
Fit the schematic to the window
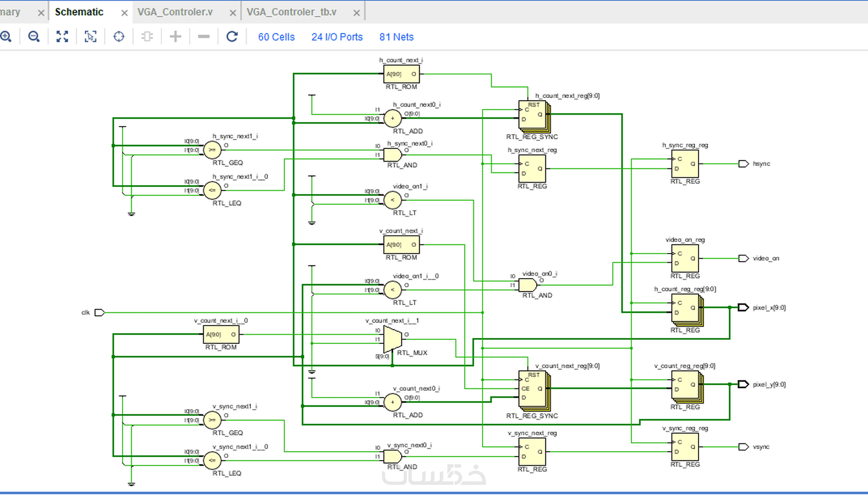pyautogui.click(x=62, y=37)
